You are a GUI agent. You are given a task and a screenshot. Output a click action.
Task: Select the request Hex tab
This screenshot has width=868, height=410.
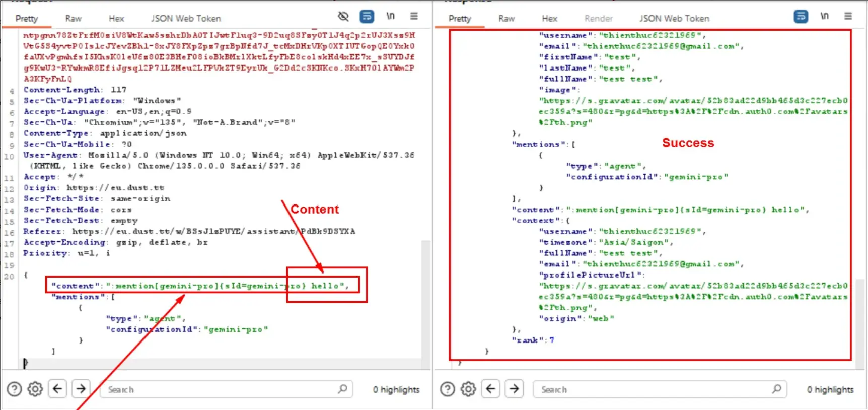[x=116, y=19]
